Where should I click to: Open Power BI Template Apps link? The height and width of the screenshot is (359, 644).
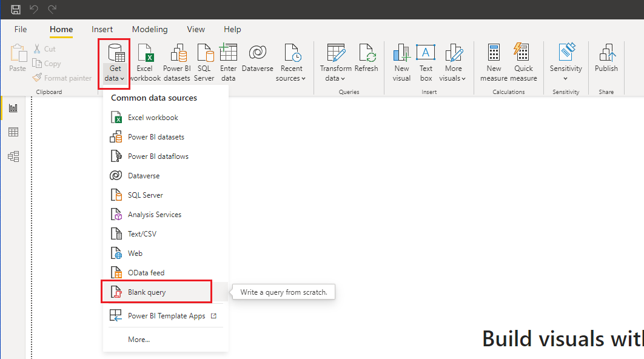pos(166,316)
